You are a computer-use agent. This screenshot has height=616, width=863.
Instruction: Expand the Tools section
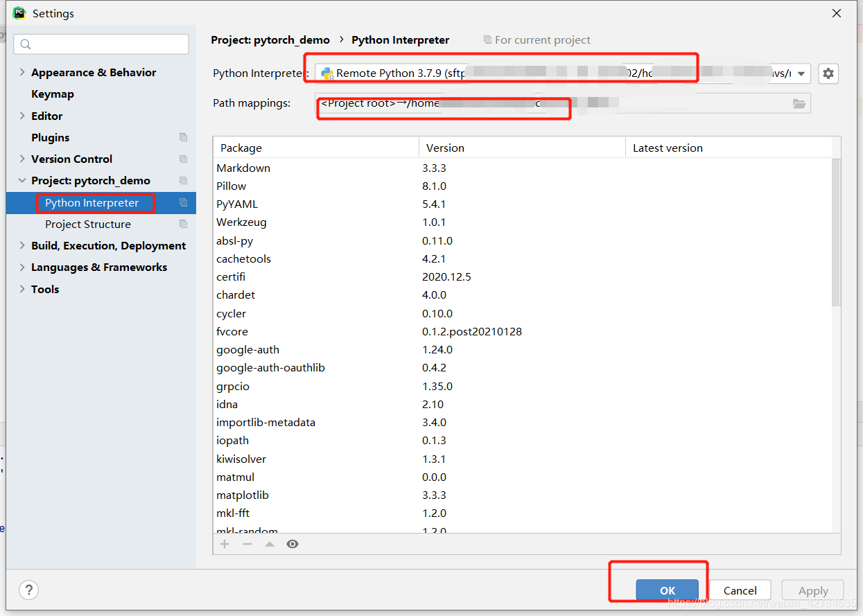(x=22, y=289)
